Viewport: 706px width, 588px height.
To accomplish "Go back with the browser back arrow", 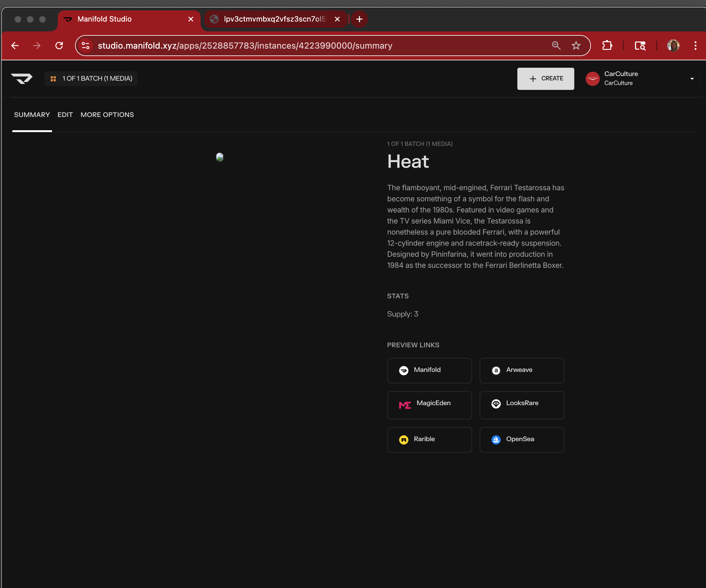I will (15, 46).
